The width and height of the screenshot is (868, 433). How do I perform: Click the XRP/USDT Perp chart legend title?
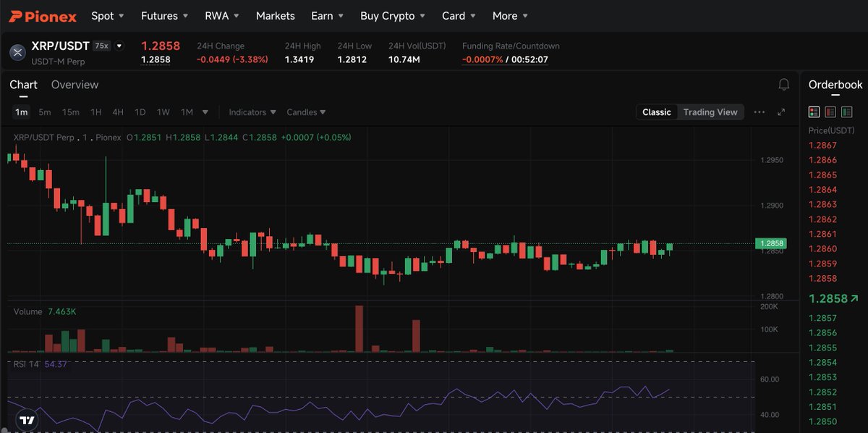(67, 138)
